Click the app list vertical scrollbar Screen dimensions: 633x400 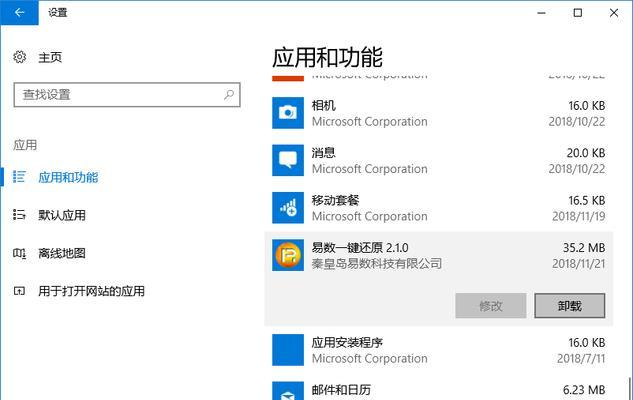pos(629,388)
